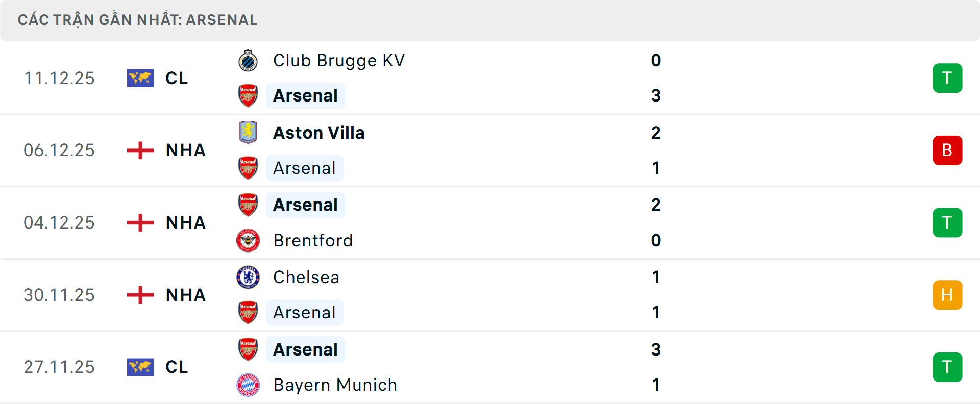Click the Brentford bee crest
This screenshot has width=980, height=404.
point(249,240)
